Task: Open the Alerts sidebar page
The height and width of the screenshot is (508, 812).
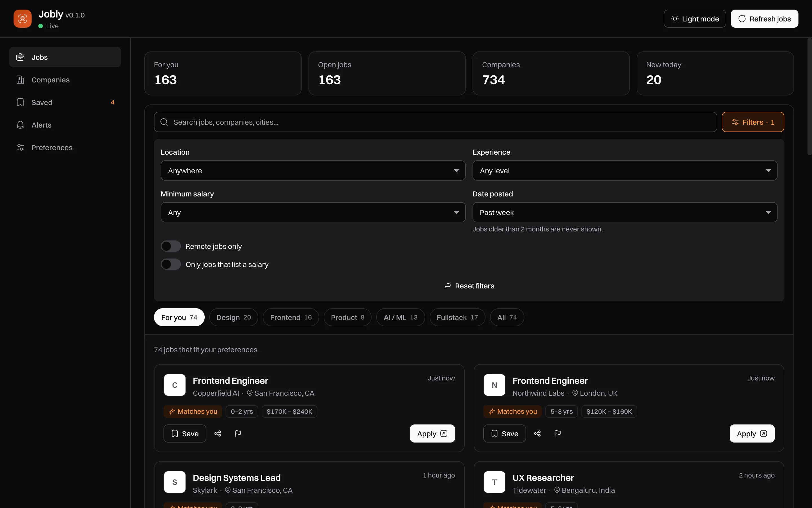Action: [65, 125]
